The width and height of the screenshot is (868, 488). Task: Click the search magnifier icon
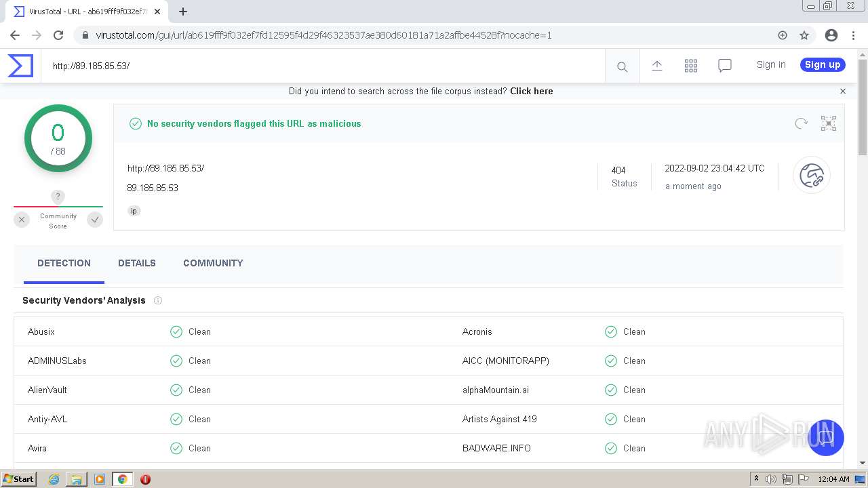(x=622, y=66)
